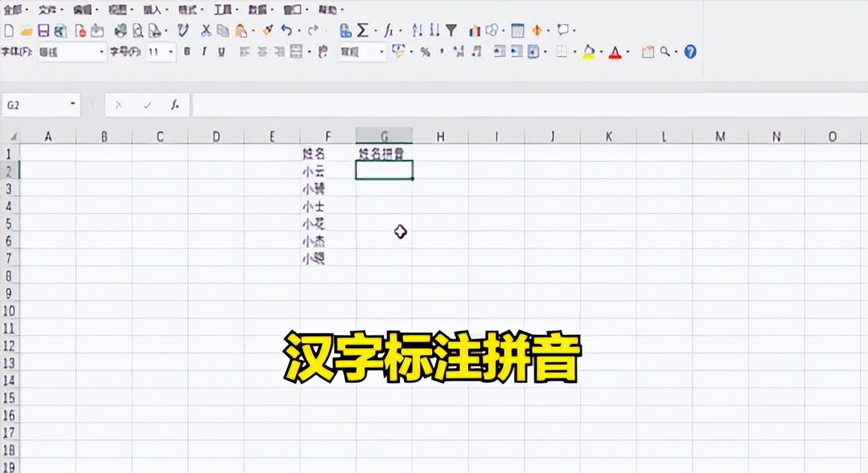Expand the Name Box G2 dropdown

[73, 105]
